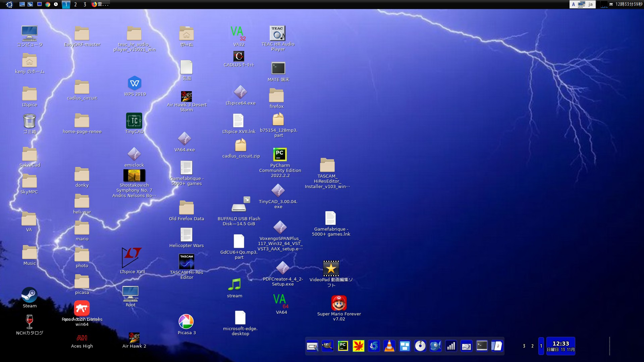
Task: Select the LTspice XVII desktop shortcut
Action: coord(132,258)
